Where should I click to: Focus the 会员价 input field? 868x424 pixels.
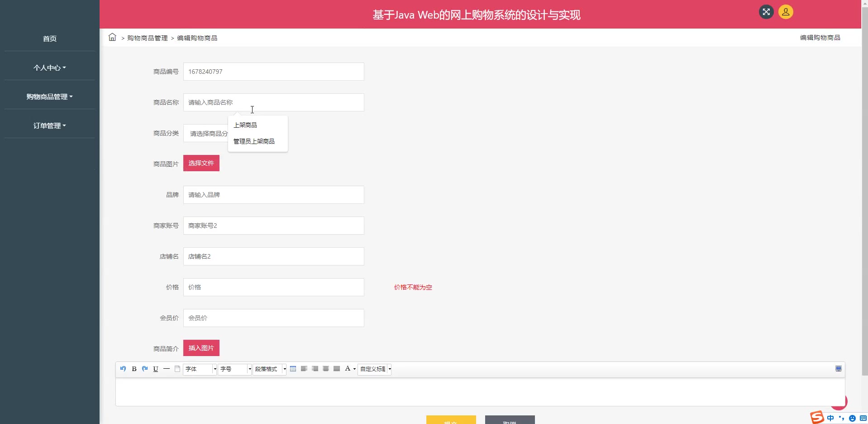[274, 318]
